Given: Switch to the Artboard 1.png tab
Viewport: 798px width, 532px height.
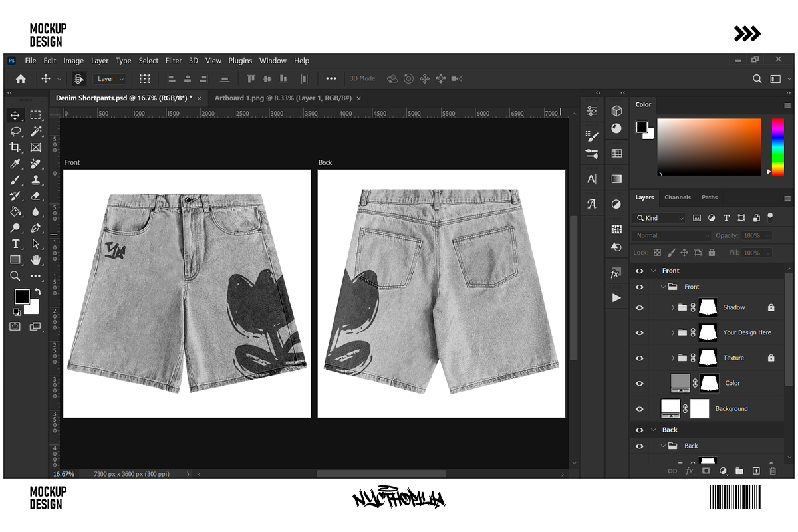Looking at the screenshot, I should pyautogui.click(x=282, y=98).
